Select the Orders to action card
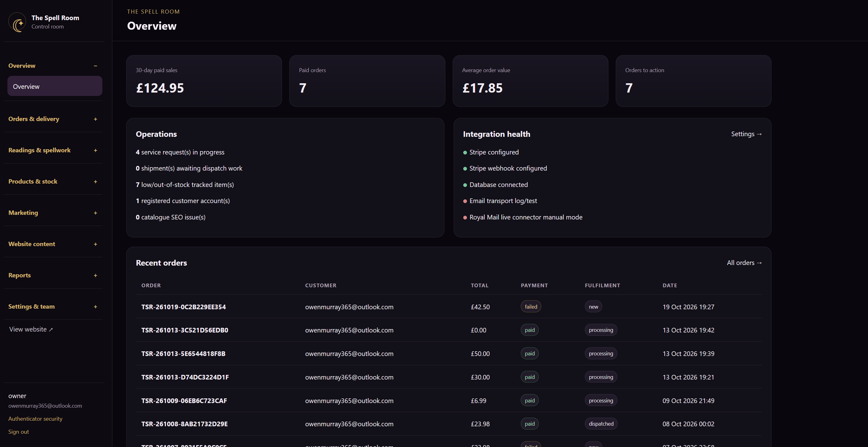 coord(693,81)
